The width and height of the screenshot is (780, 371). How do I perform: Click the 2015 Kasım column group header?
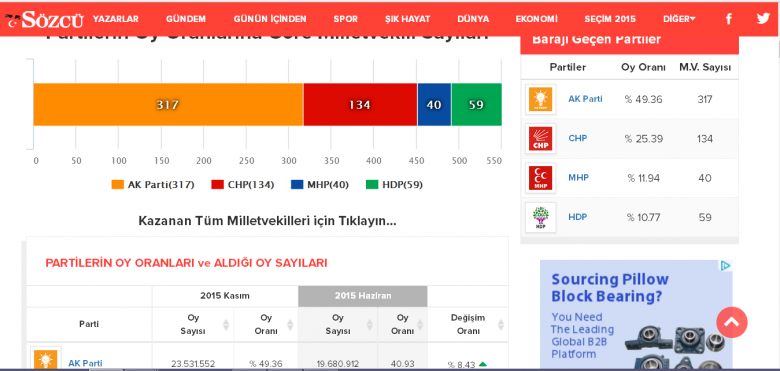(x=225, y=296)
